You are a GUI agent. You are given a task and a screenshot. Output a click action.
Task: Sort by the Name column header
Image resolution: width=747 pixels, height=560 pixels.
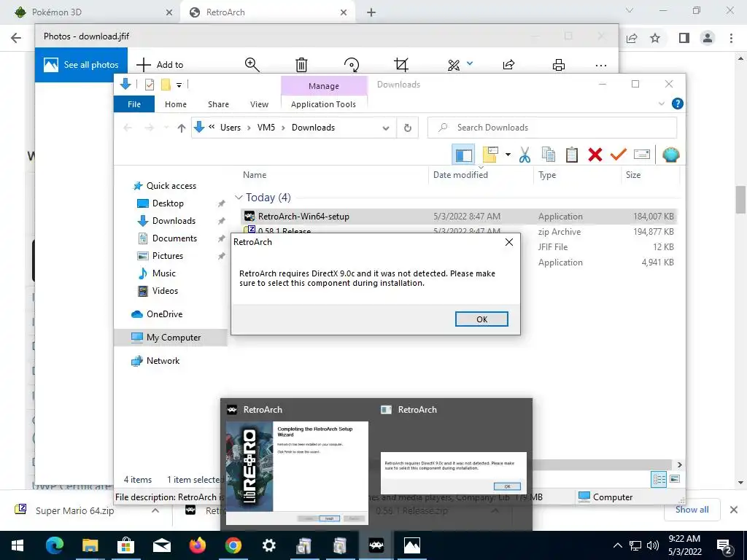[x=255, y=175]
